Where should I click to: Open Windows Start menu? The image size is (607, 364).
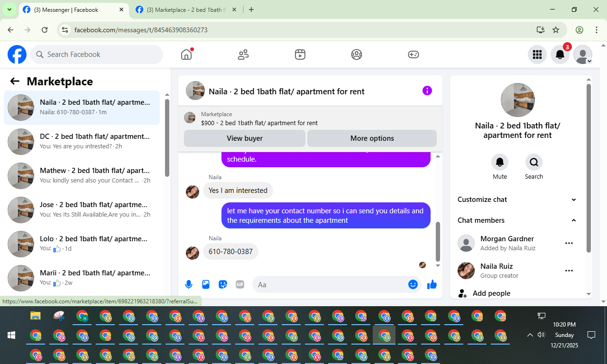pos(11,335)
